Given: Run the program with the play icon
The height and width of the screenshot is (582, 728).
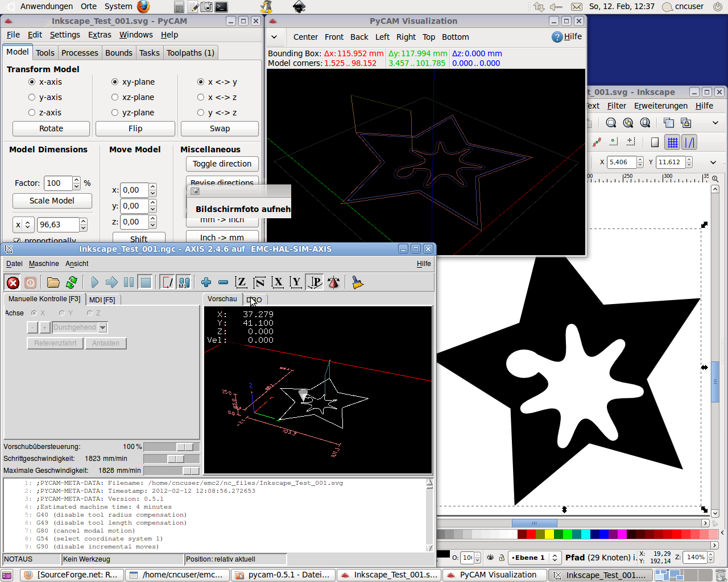Looking at the screenshot, I should coord(94,282).
